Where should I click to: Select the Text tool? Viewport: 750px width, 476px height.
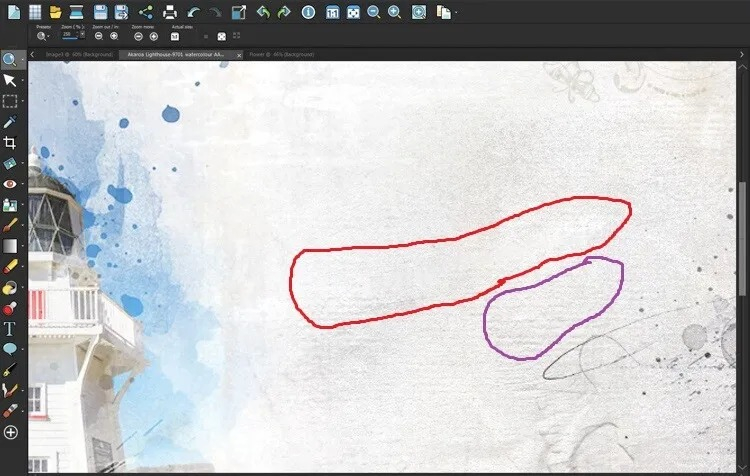coord(10,329)
